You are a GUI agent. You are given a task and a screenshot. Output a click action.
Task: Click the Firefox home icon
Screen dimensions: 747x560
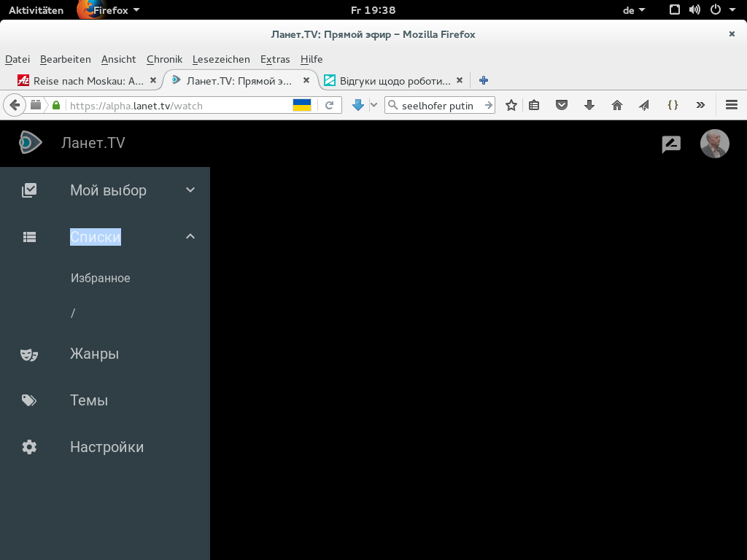point(617,106)
